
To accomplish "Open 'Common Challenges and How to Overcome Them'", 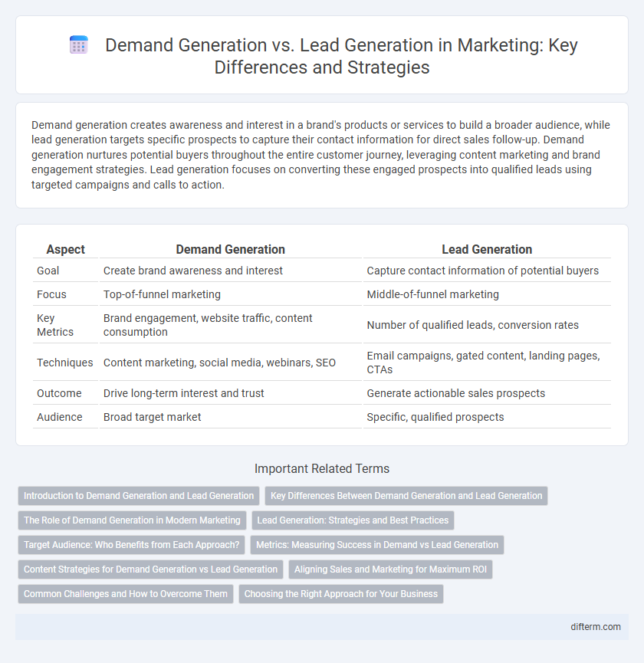I will (x=126, y=594).
